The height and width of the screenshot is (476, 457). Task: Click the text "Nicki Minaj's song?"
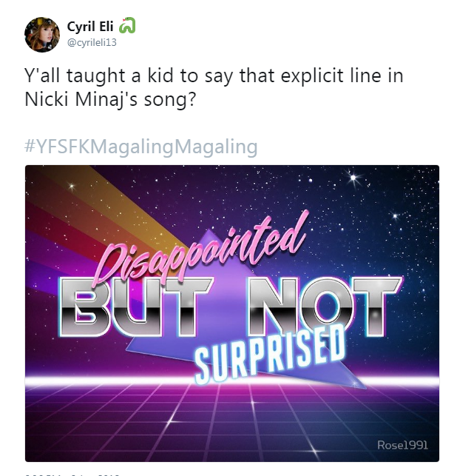[x=110, y=99]
